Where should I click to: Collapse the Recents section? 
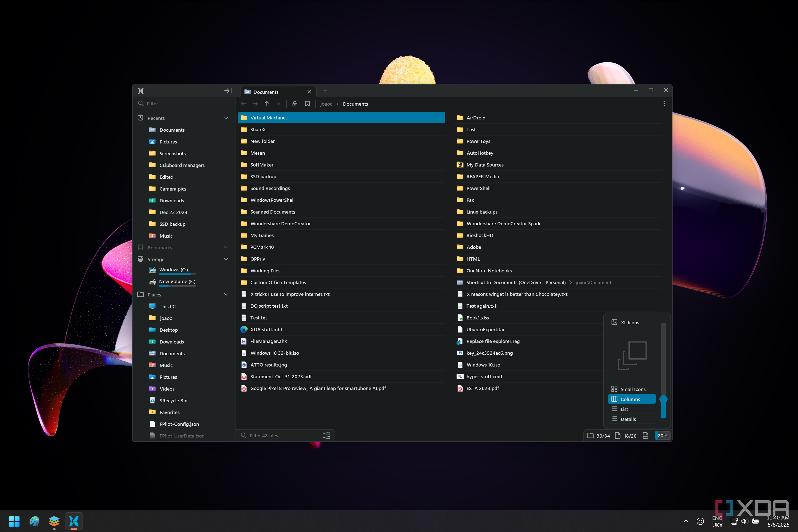click(226, 118)
